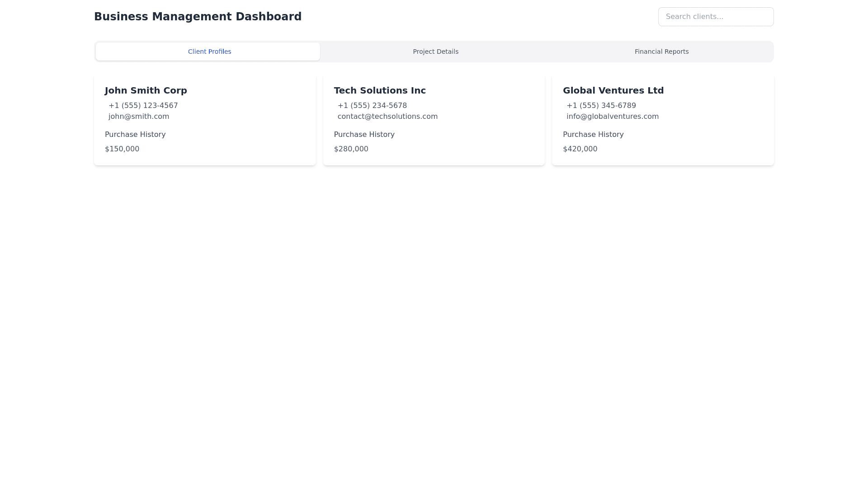The width and height of the screenshot is (868, 488).
Task: Focus the Search clients input field
Action: (x=716, y=17)
